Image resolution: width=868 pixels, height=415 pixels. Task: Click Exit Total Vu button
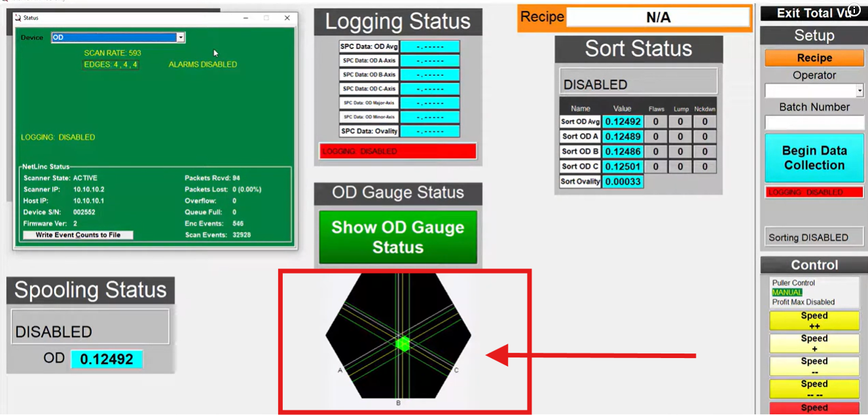click(x=814, y=13)
